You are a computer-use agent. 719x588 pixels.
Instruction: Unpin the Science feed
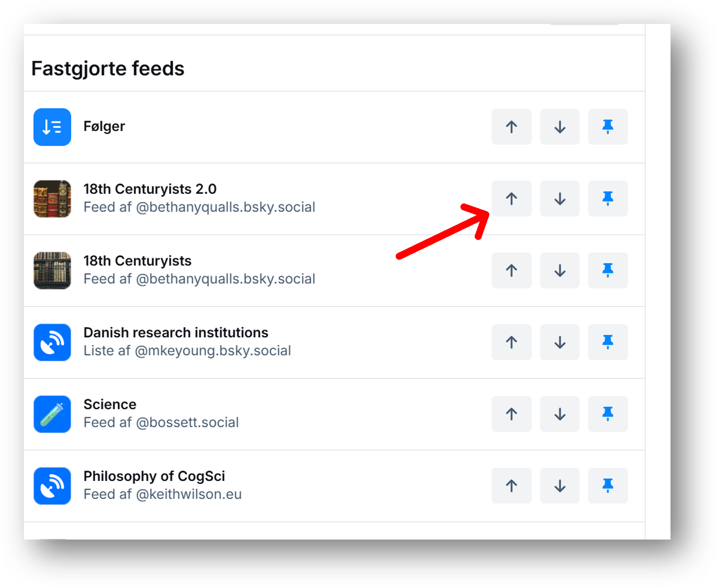(x=608, y=414)
